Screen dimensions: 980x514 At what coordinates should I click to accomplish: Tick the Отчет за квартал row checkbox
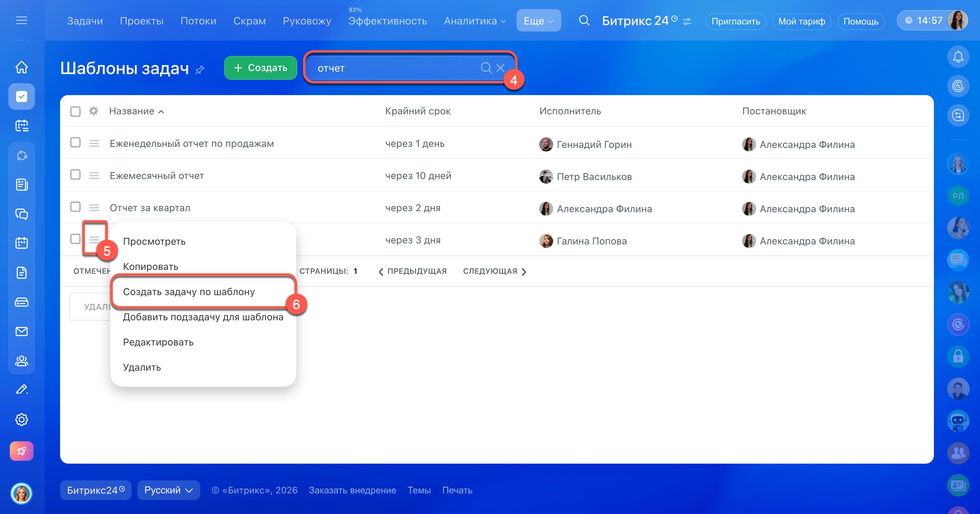tap(75, 207)
